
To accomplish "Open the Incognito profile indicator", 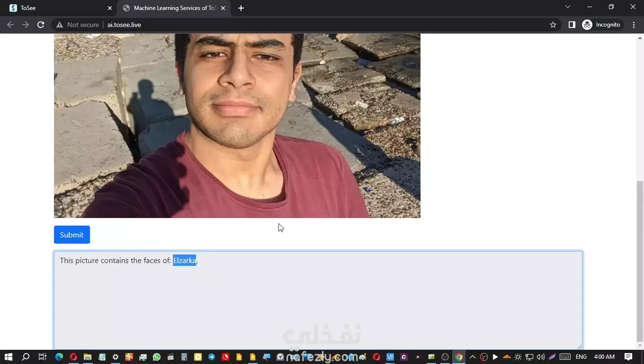I will [x=601, y=25].
